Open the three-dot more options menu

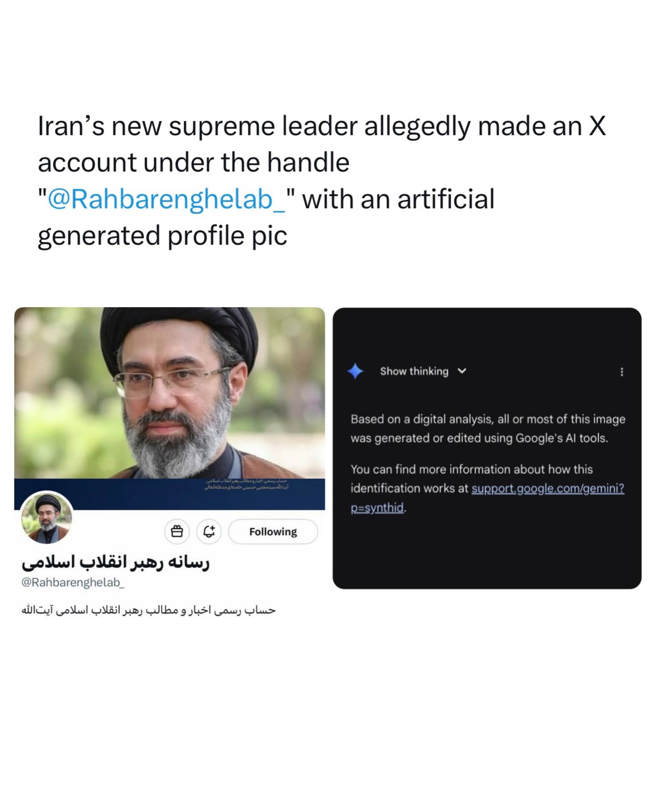(x=622, y=372)
